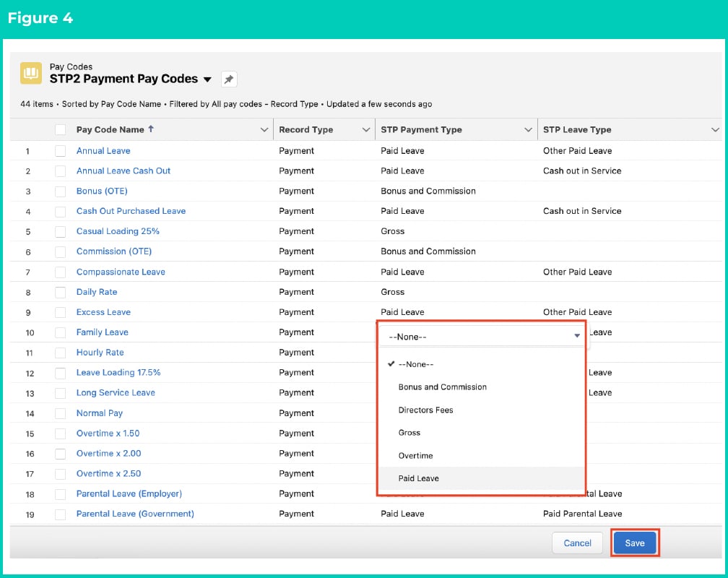Pin the STP2 Payment Pay Codes list view
The width and height of the screenshot is (728, 578).
point(229,79)
